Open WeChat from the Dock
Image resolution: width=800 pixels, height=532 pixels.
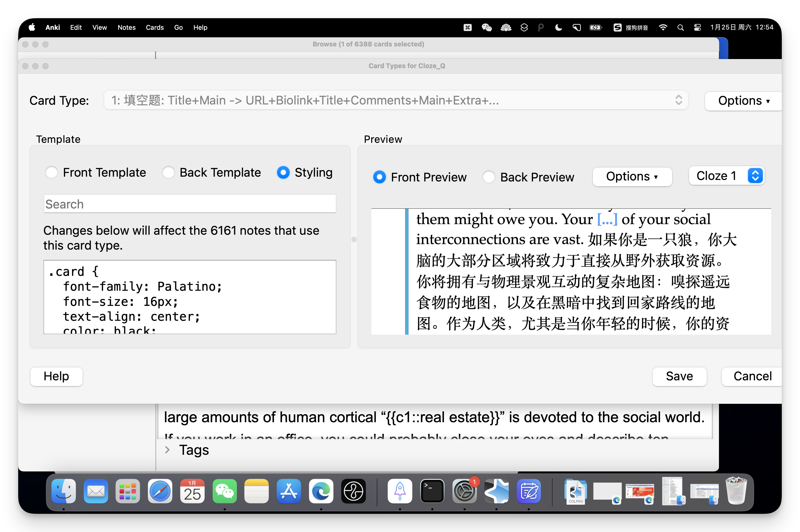point(224,491)
